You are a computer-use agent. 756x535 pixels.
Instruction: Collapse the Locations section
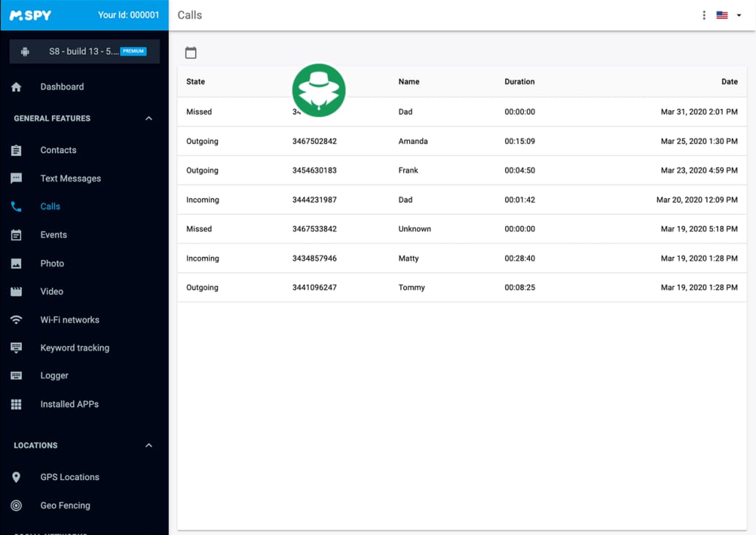pos(149,446)
